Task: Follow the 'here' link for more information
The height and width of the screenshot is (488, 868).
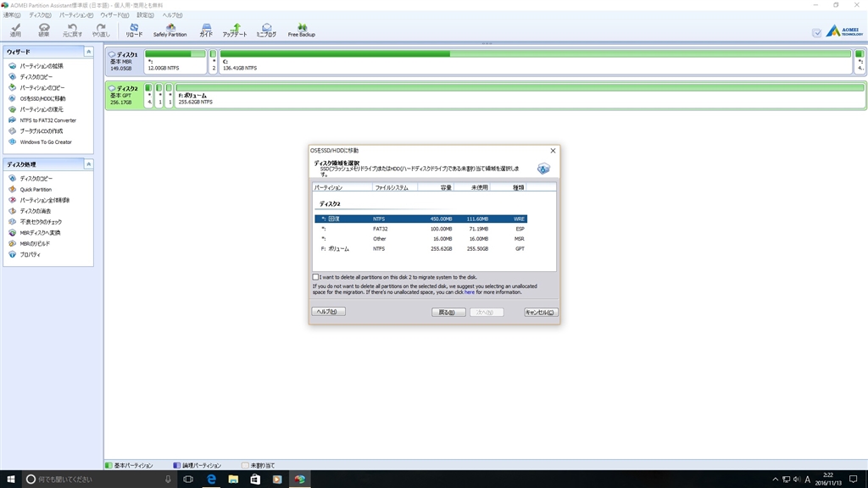Action: (x=470, y=292)
